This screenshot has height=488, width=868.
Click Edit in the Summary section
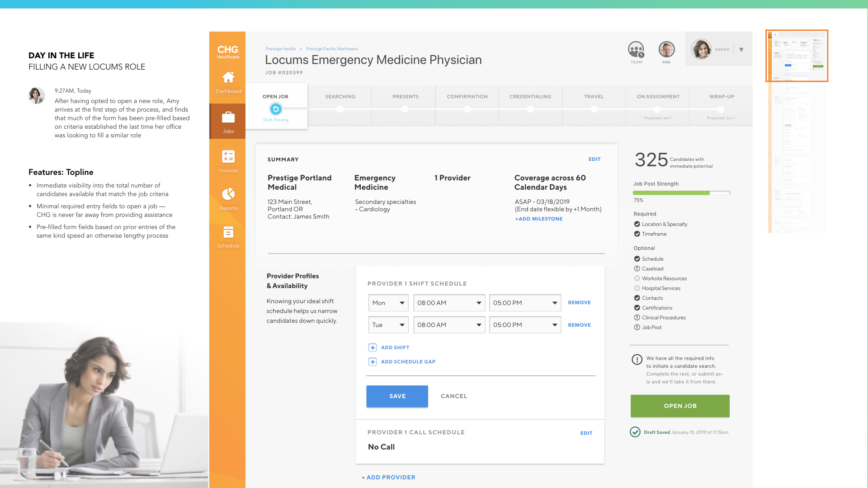[594, 159]
